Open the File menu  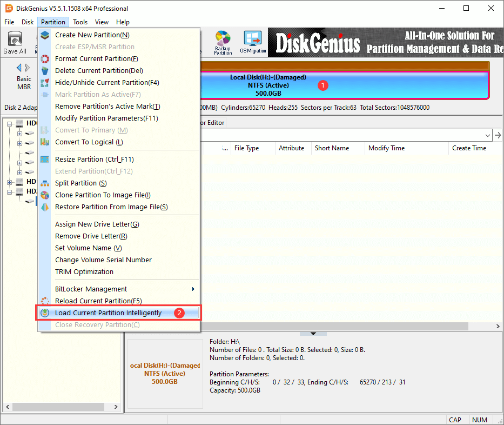[x=9, y=22]
